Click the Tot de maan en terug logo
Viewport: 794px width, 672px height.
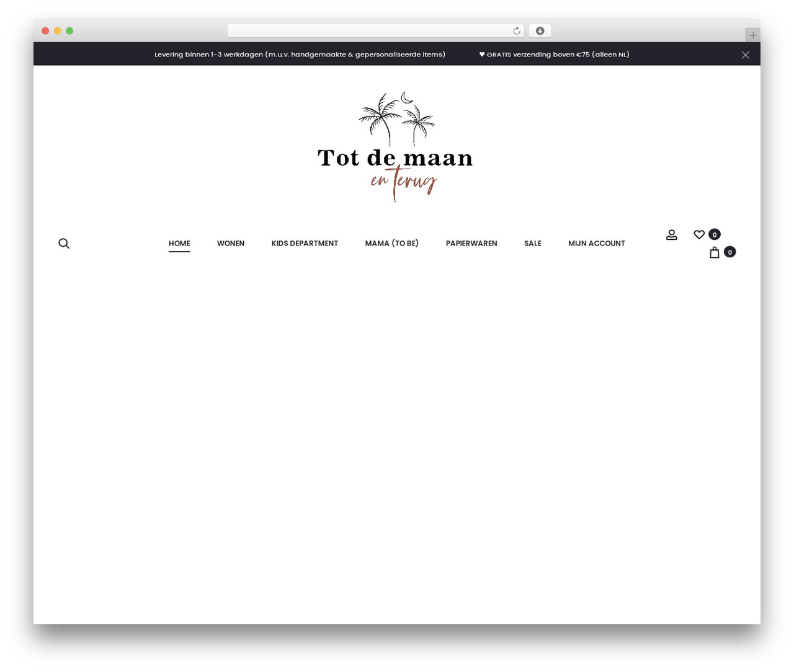395,147
